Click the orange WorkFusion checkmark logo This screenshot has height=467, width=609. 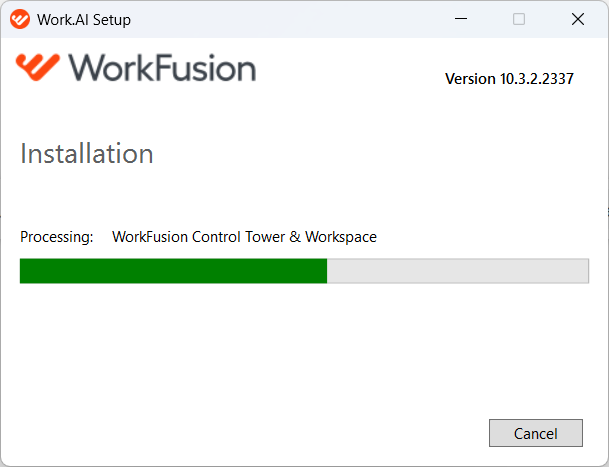[38, 67]
